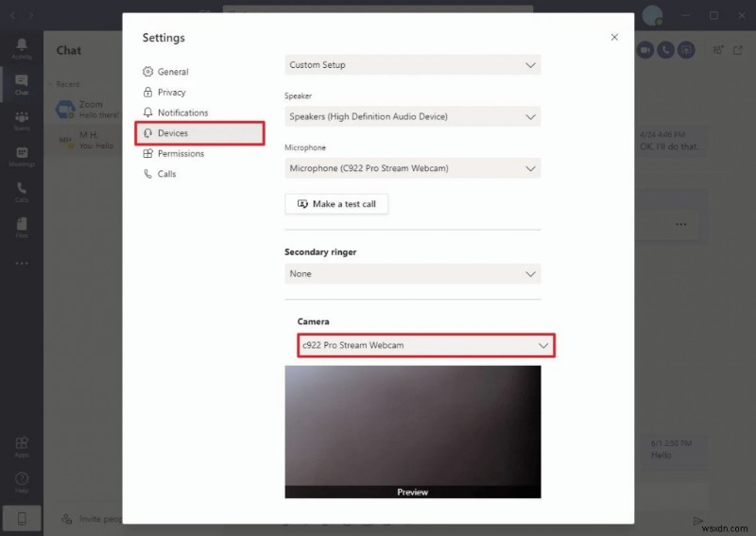Expand the Secondary ringer dropdown
756x536 pixels.
(x=413, y=273)
